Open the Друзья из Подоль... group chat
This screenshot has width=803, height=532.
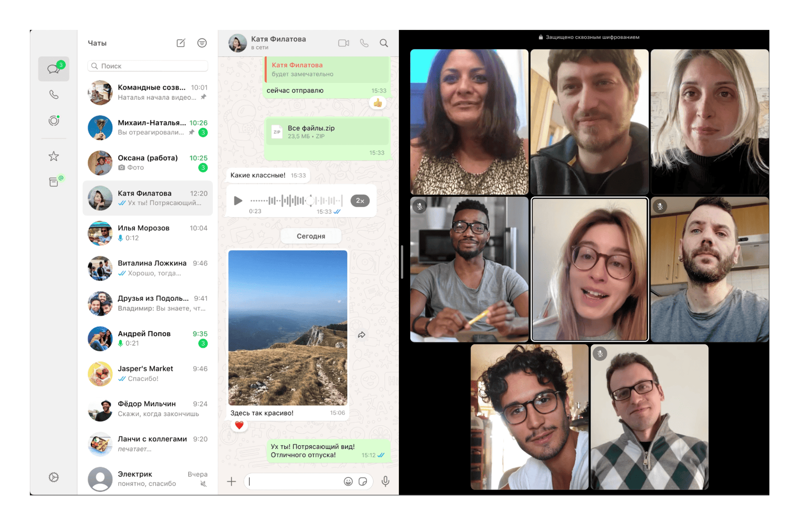148,303
